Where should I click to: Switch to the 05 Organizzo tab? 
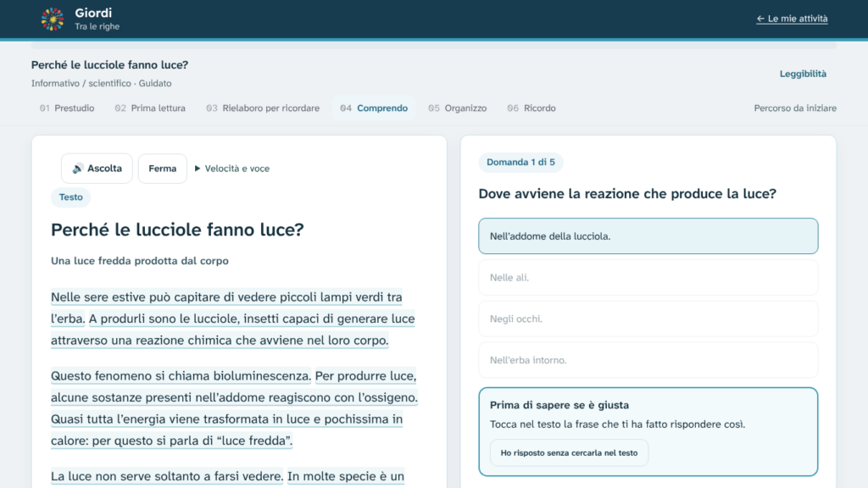click(x=457, y=108)
